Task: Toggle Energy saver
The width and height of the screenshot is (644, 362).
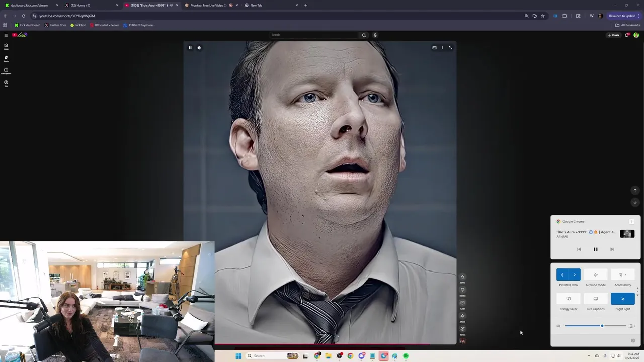Action: (569, 299)
